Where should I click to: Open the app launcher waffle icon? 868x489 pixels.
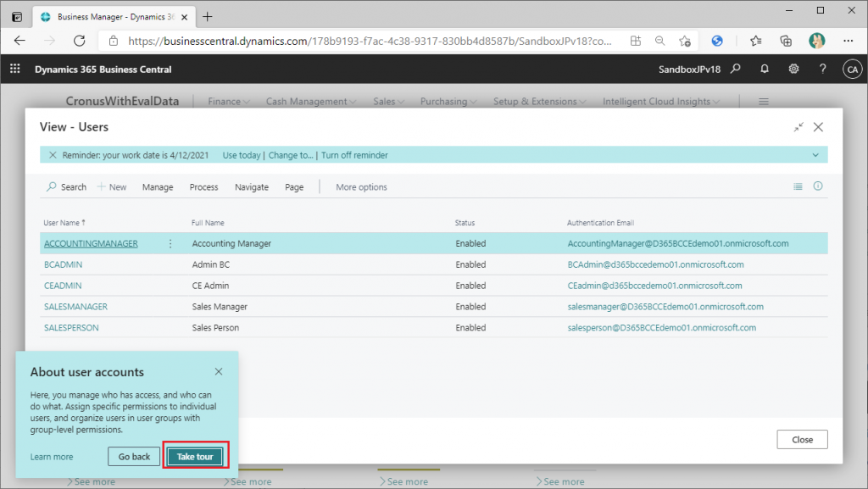click(x=15, y=69)
